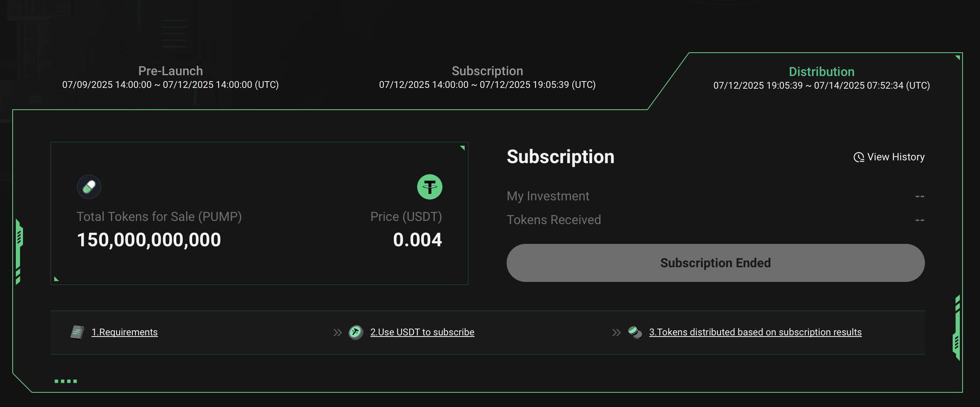Click the stacked coins icon for step 3
Image resolution: width=980 pixels, height=407 pixels.
point(635,332)
